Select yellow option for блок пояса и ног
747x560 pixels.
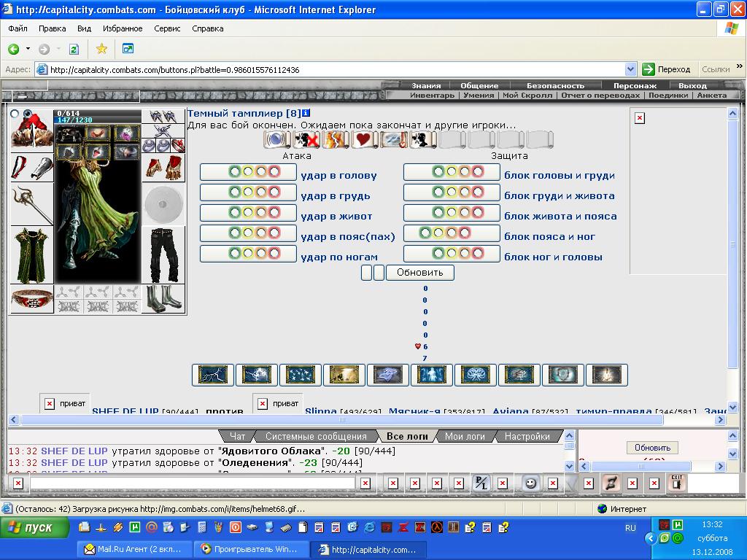point(438,233)
